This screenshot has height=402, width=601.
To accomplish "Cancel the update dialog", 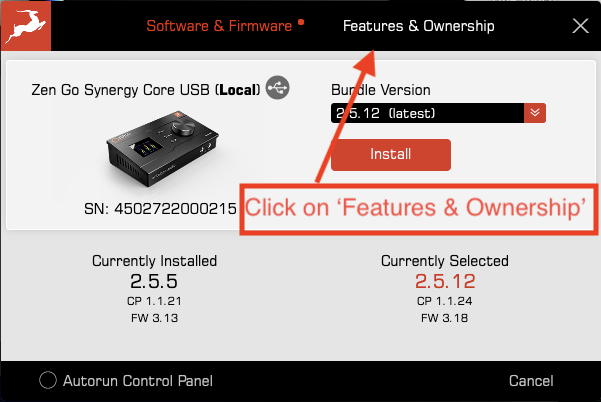I will [x=531, y=381].
